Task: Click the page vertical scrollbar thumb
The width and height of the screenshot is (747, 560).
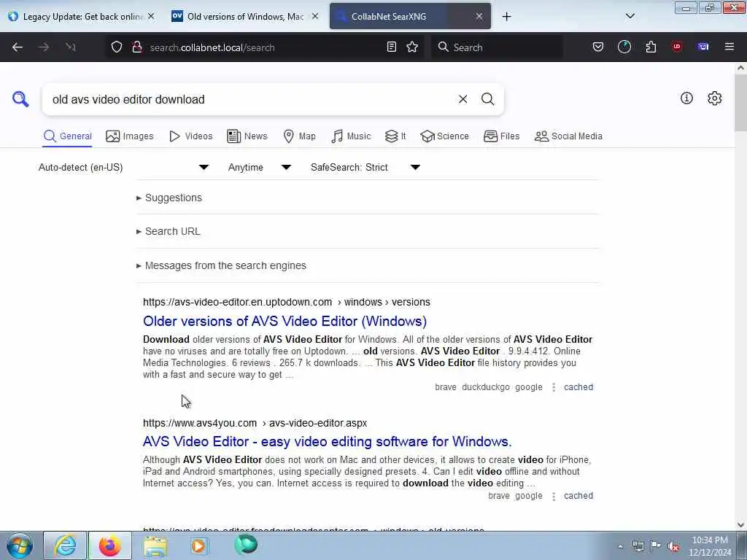Action: pyautogui.click(x=740, y=102)
